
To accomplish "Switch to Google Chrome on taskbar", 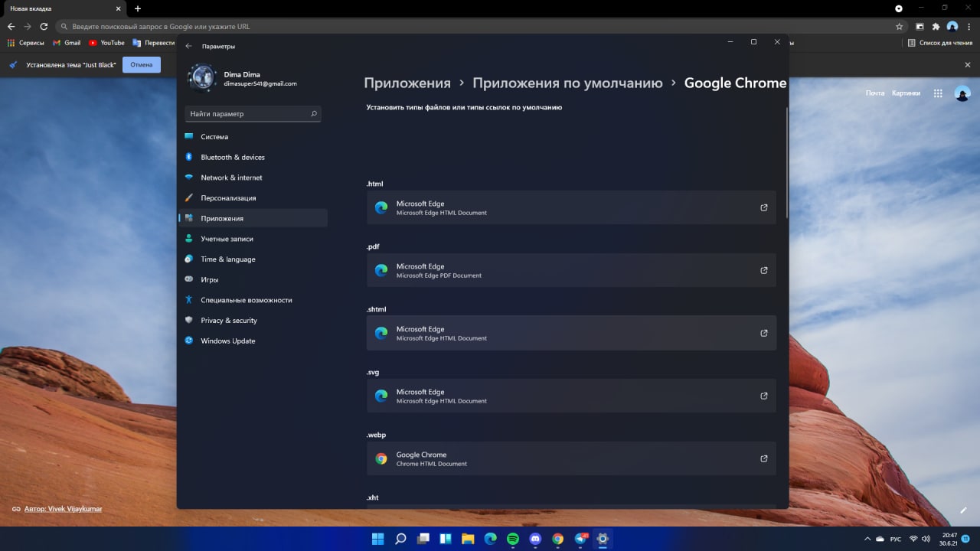I will 557,539.
